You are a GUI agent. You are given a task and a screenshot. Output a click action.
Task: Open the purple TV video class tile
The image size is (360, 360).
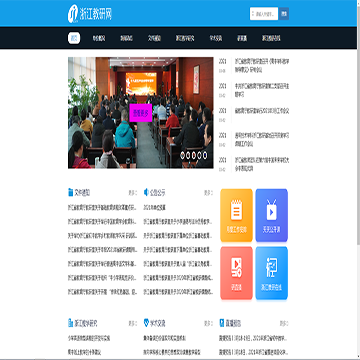(272, 215)
